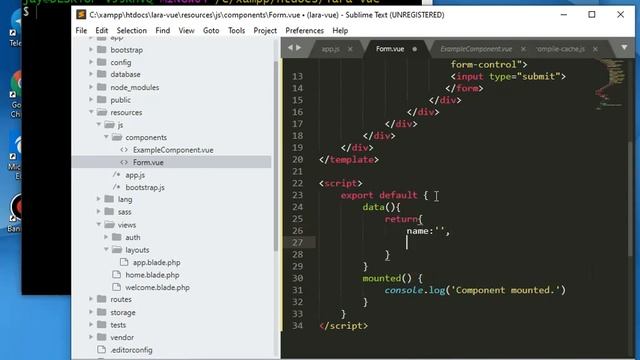
Task: Click the node_modules folder icon
Action: 102,87
